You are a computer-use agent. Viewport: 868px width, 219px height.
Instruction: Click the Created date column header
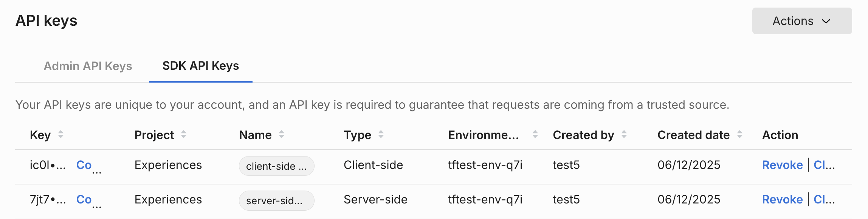pos(693,135)
